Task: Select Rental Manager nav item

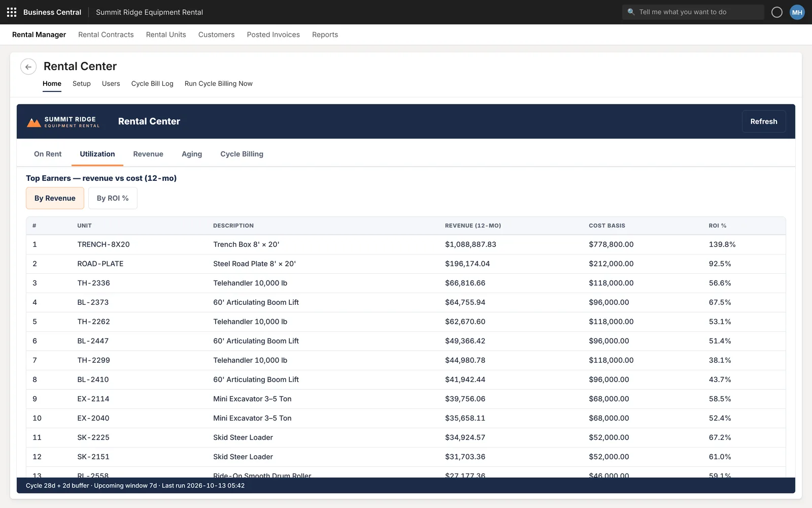Action: coord(39,35)
